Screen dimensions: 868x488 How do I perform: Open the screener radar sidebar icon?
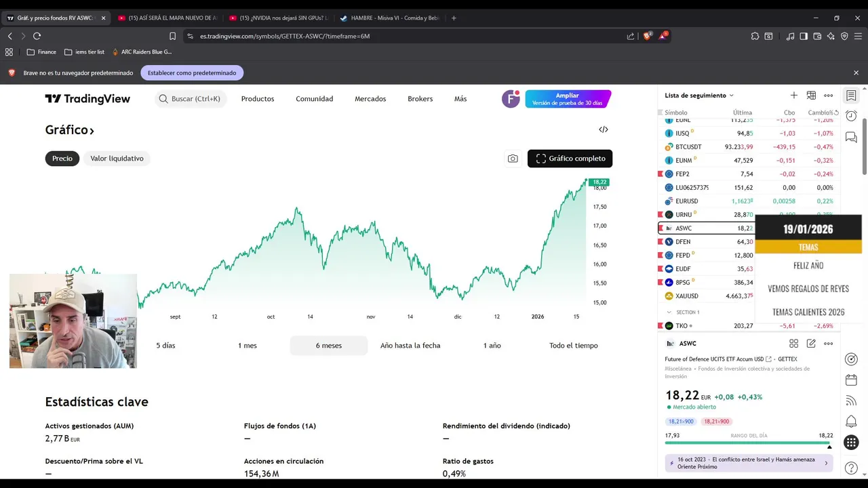pos(851,359)
